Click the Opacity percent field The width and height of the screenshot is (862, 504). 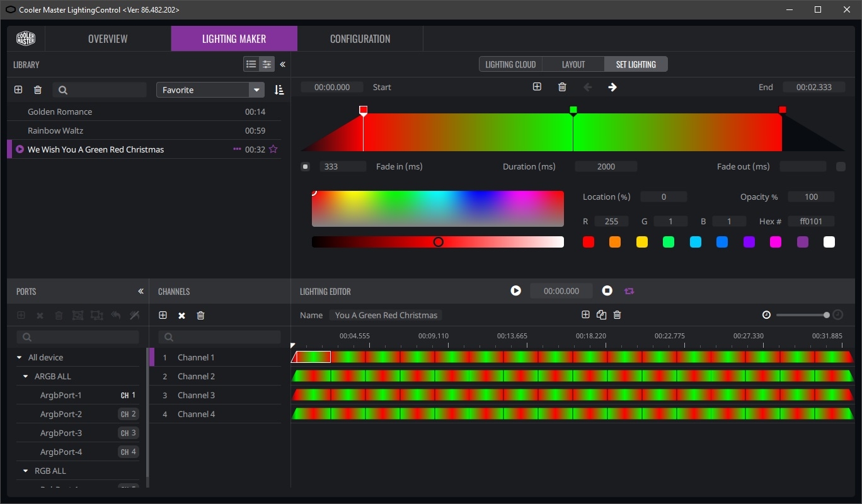point(812,197)
